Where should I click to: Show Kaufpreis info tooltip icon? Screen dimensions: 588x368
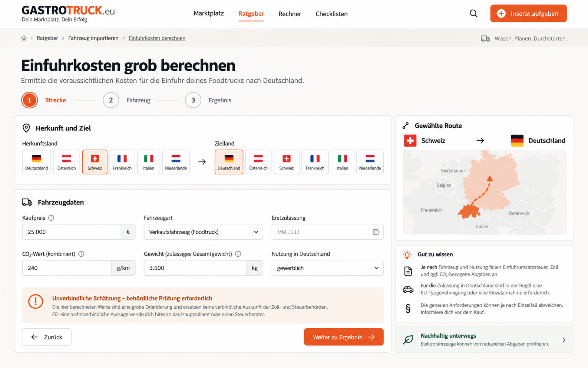tap(51, 218)
